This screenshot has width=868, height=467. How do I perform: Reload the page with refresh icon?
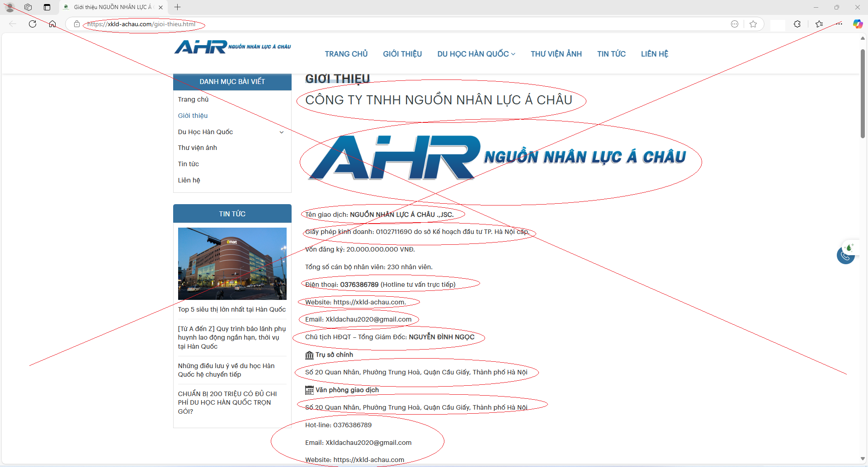click(33, 24)
